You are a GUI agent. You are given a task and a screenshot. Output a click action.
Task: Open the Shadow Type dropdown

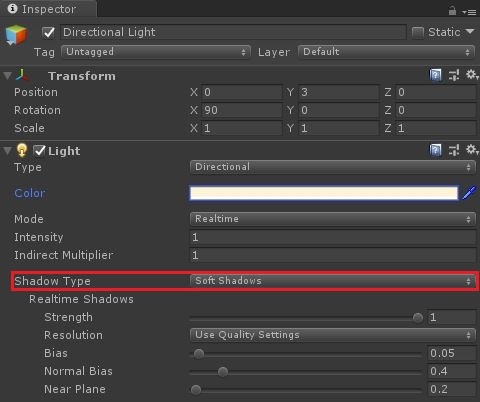click(332, 281)
